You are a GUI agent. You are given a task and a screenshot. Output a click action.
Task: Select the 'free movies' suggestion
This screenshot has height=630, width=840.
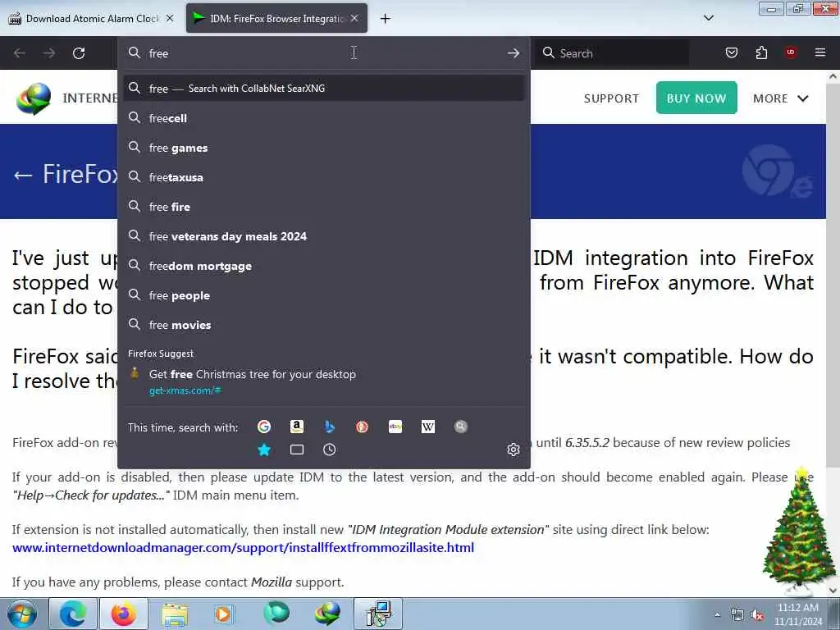(323, 325)
